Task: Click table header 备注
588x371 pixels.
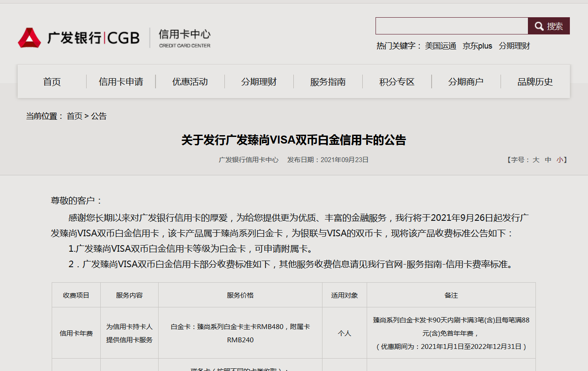Action: coord(451,295)
